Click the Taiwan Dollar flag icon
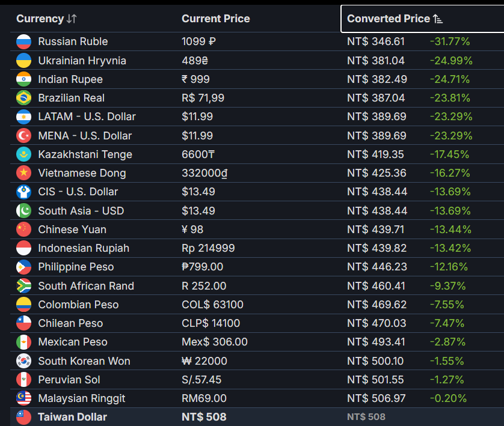The width and height of the screenshot is (504, 426). click(24, 417)
